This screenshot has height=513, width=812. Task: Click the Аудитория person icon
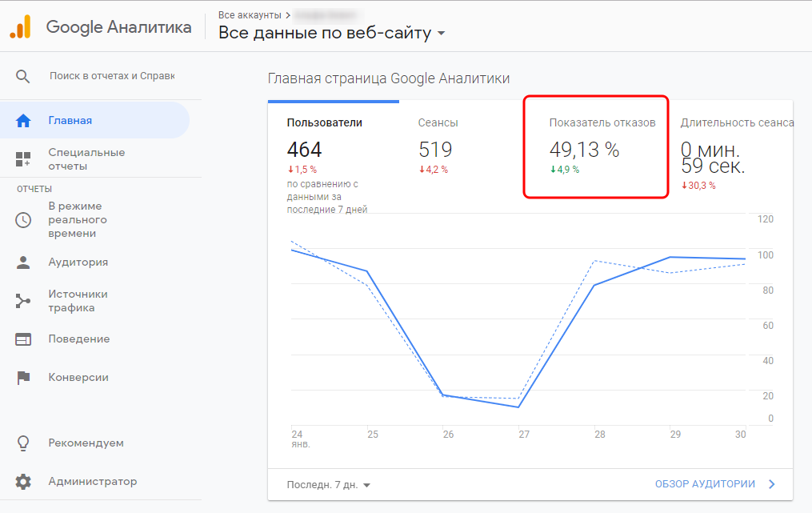[23, 262]
